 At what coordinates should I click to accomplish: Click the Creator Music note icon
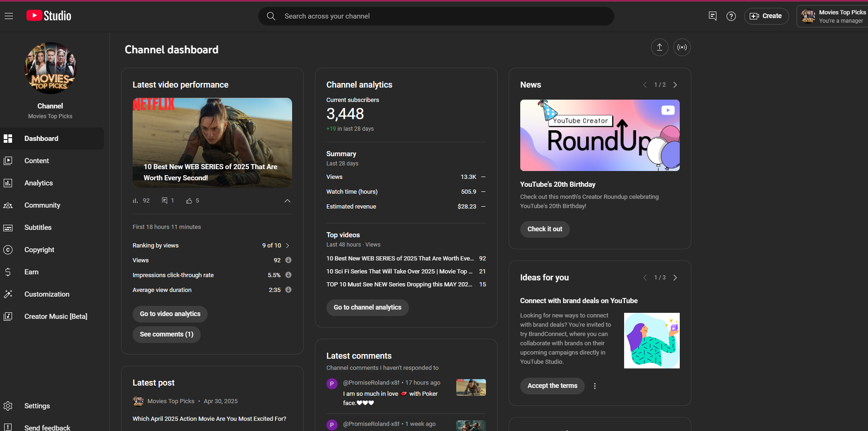(8, 317)
